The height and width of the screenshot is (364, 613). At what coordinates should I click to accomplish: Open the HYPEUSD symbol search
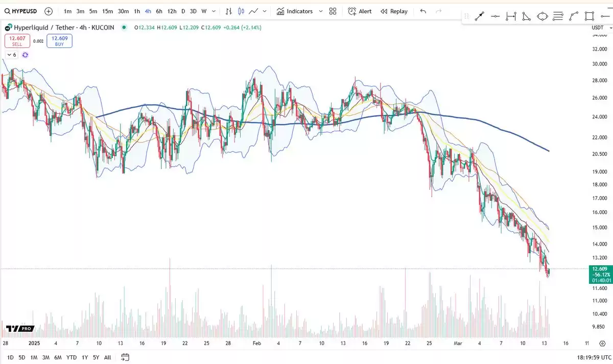21,11
